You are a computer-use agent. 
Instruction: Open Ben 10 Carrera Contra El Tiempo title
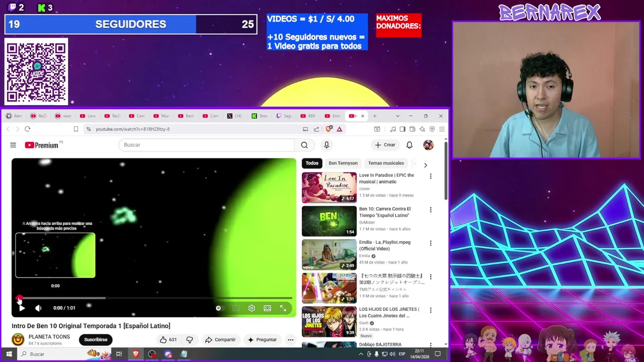pos(385,212)
